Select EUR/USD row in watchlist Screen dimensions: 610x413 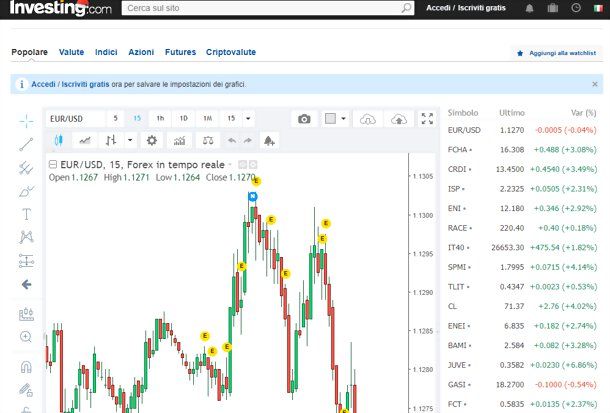pos(522,130)
